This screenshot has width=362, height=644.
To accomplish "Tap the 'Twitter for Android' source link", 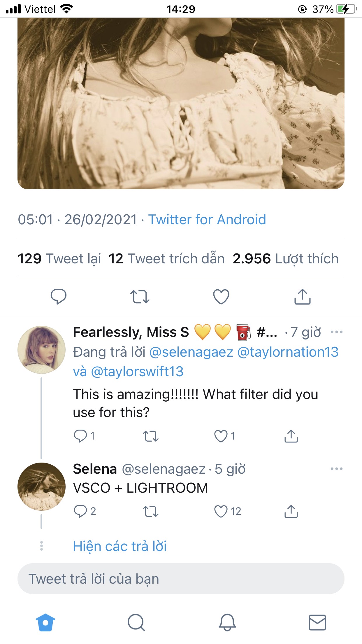I will click(207, 220).
